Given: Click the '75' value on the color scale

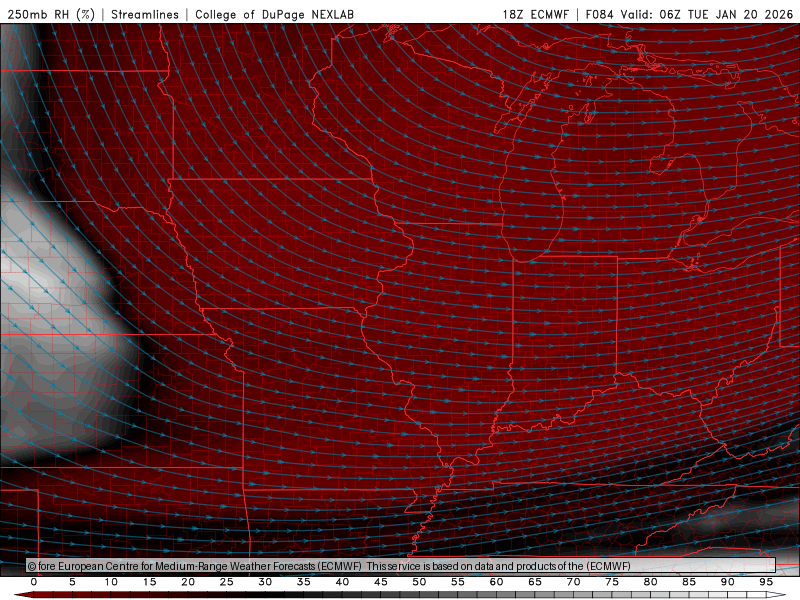Looking at the screenshot, I should [612, 582].
